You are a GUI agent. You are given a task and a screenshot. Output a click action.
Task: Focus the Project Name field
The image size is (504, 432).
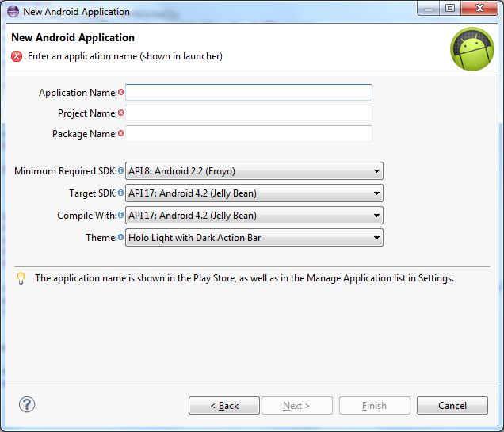(x=249, y=113)
